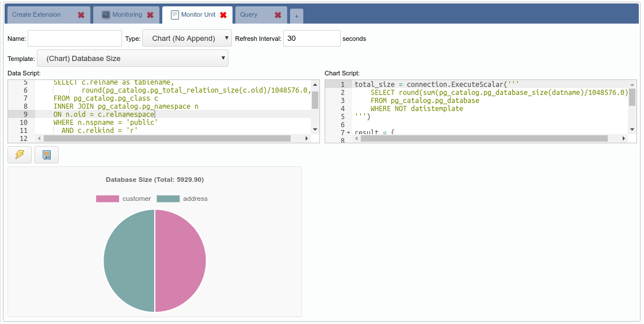Add a new tab with plus button
The width and height of the screenshot is (644, 324).
pyautogui.click(x=296, y=16)
